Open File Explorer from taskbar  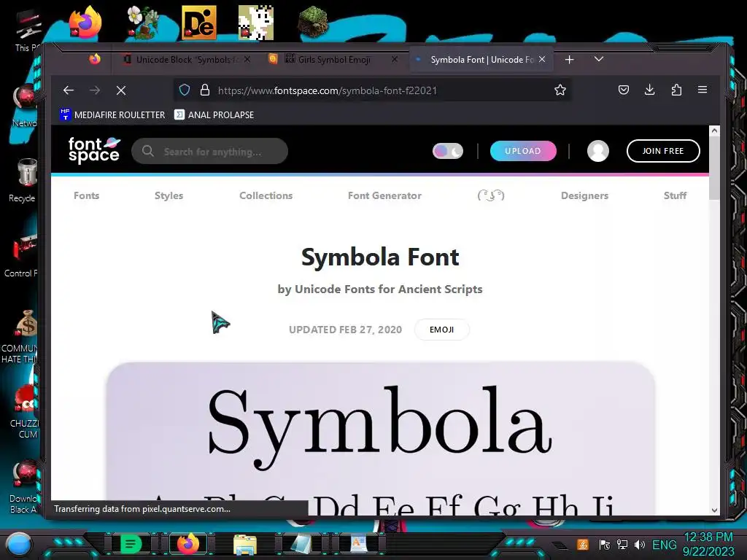pos(245,545)
